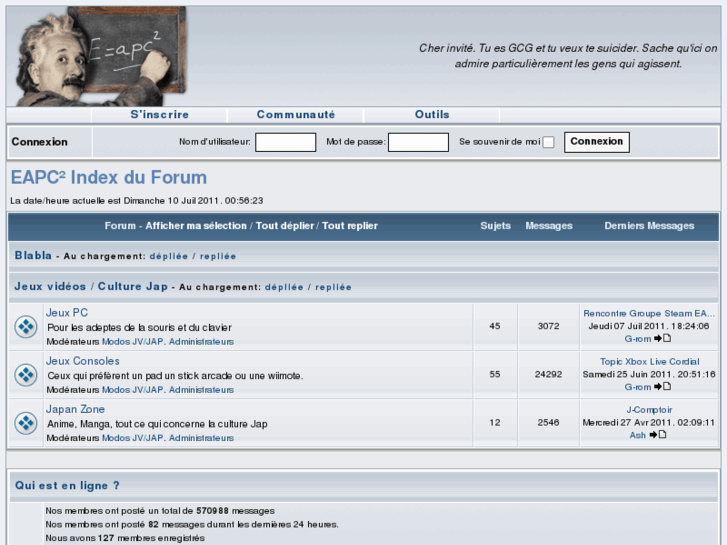
Task: Click Modos JV/JAP in Jeux PC row
Action: tap(133, 342)
